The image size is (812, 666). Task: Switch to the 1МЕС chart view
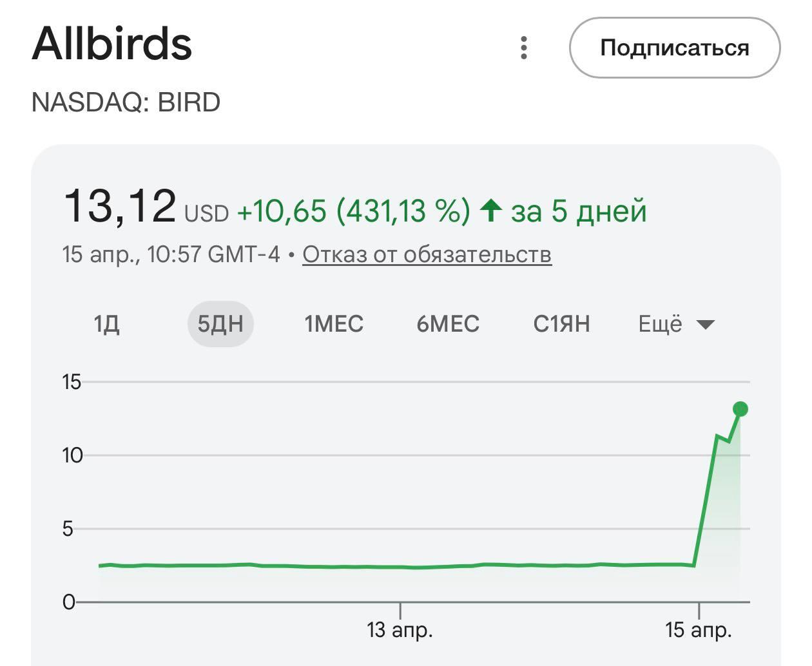(334, 324)
